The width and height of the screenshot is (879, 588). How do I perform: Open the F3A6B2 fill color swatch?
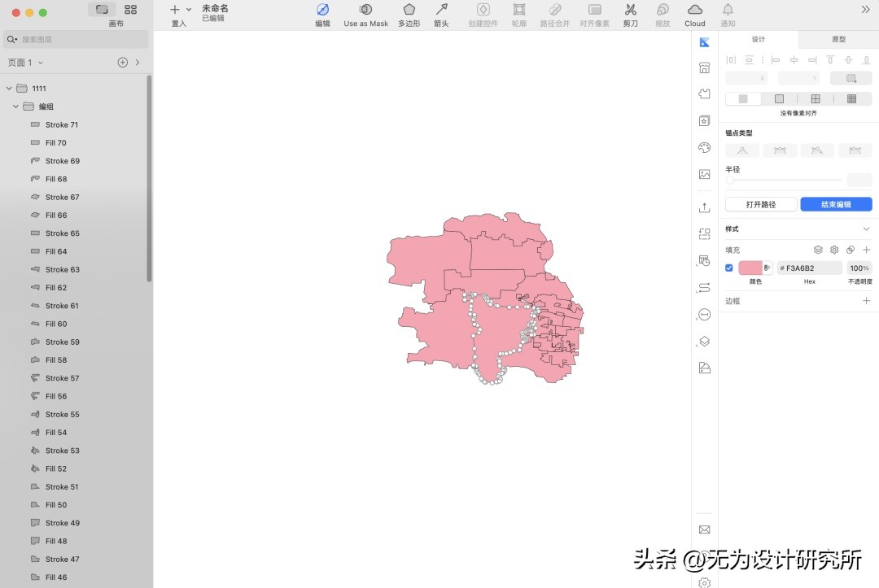749,268
